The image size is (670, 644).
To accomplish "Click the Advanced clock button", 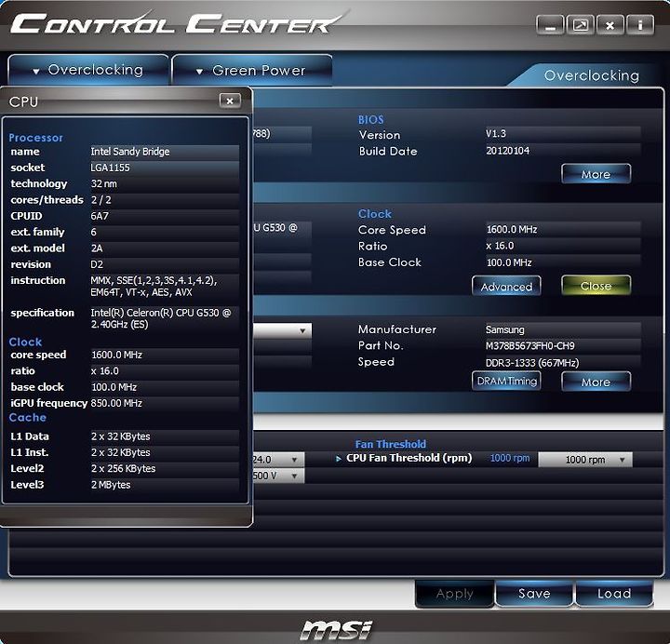I will point(506,286).
